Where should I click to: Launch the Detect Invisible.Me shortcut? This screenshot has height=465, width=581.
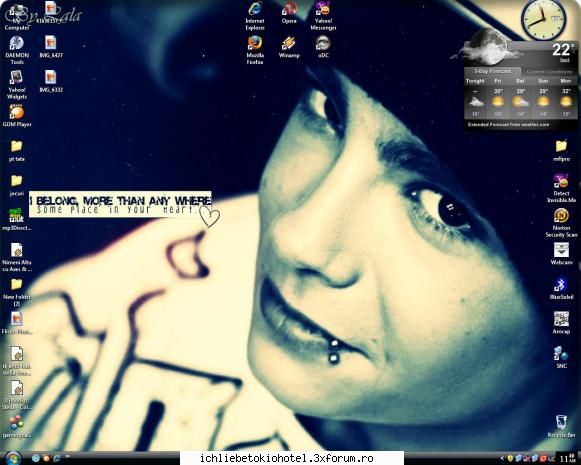(x=561, y=188)
